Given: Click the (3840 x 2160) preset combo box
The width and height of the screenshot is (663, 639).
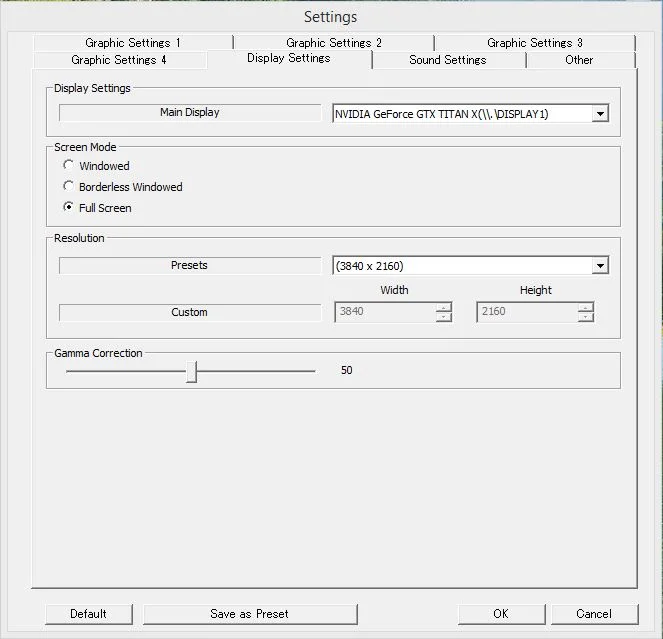Looking at the screenshot, I should [x=470, y=266].
